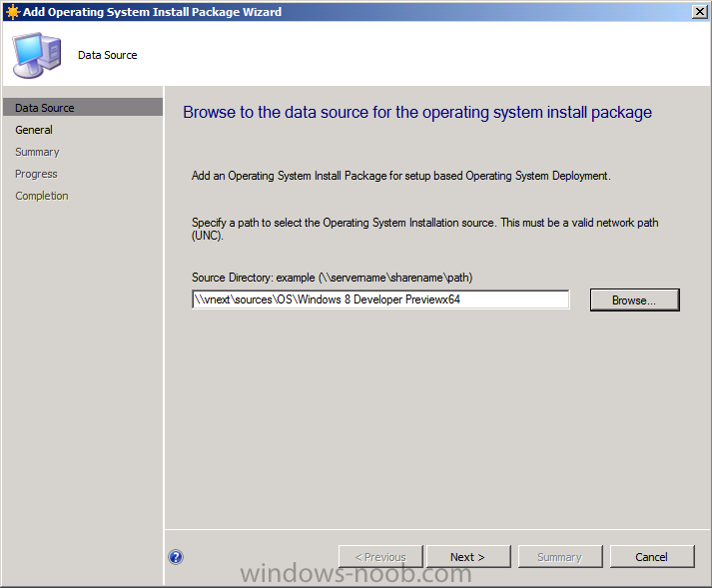The width and height of the screenshot is (712, 588).
Task: Select the Completion step in the sidebar
Action: (42, 196)
